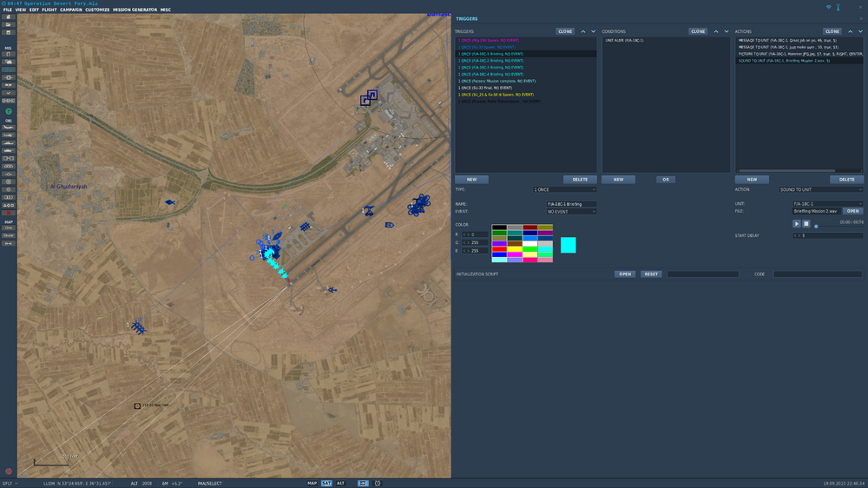Click the save mission disk icon

pyautogui.click(x=9, y=33)
